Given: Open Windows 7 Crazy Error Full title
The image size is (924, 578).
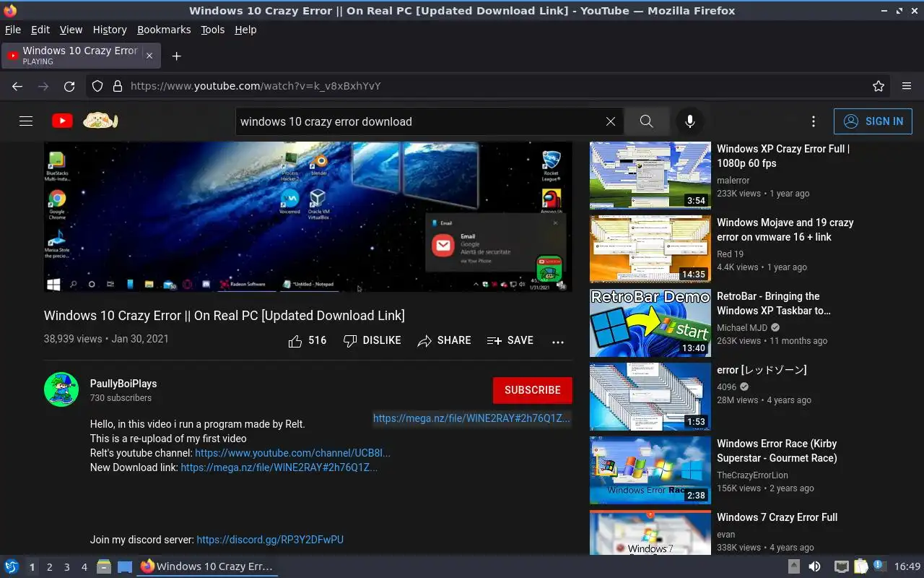Looking at the screenshot, I should point(777,517).
